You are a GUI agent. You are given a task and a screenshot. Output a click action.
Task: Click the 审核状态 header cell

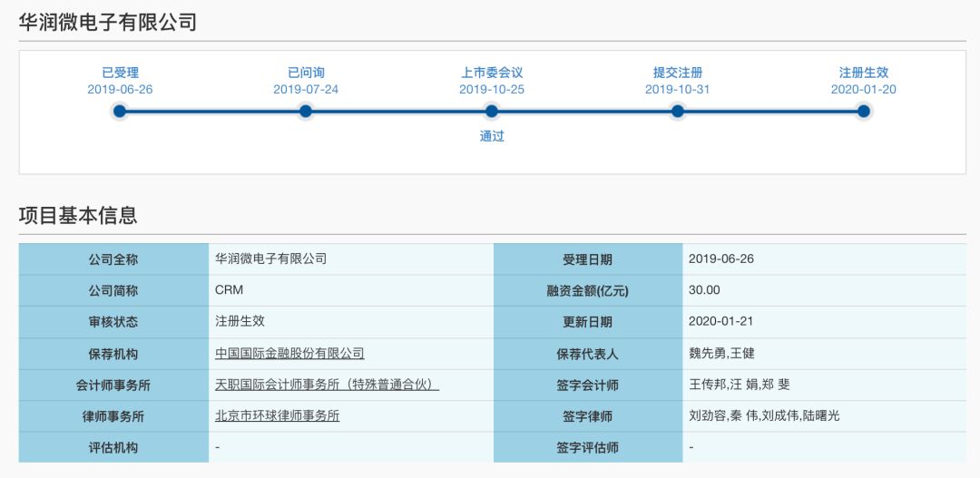click(113, 322)
